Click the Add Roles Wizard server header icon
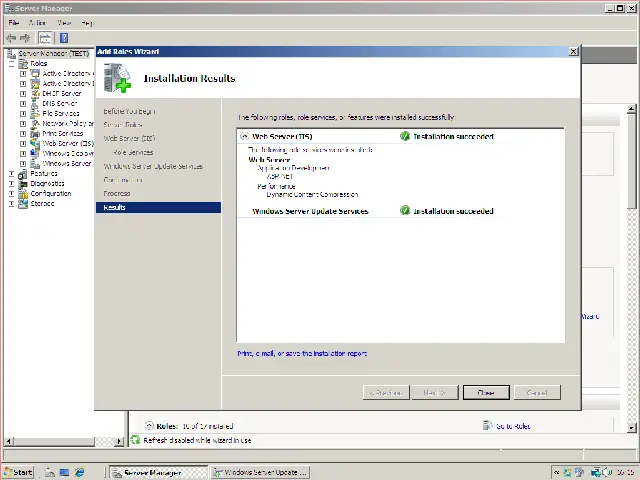The image size is (640, 480). pyautogui.click(x=117, y=78)
